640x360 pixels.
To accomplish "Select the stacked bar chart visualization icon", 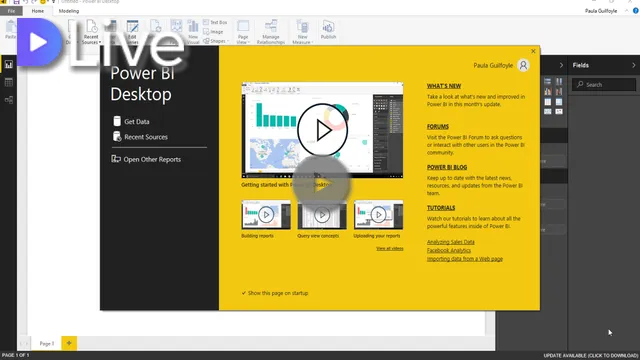I will point(548,81).
